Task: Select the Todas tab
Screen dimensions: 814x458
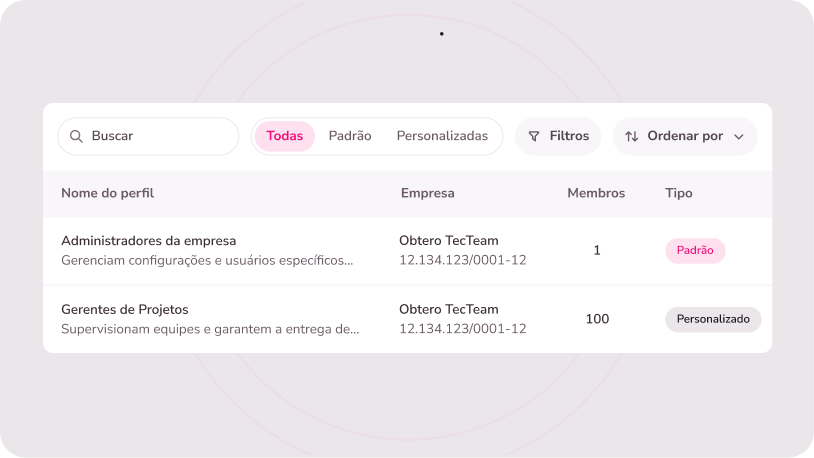Action: [x=285, y=136]
